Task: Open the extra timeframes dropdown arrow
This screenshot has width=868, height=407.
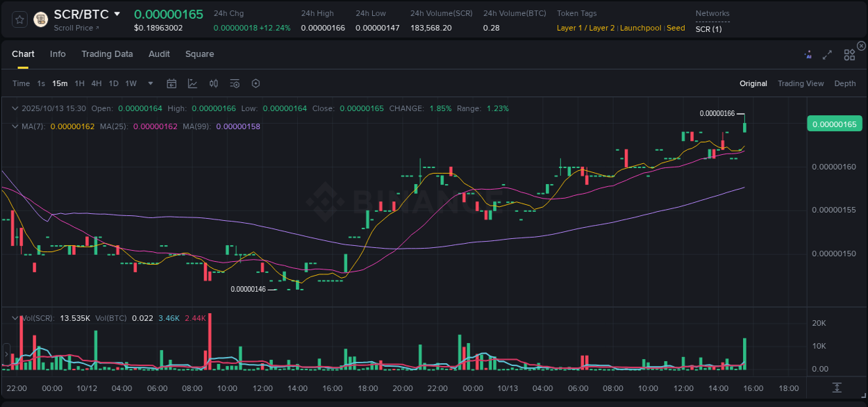Action: pyautogui.click(x=149, y=83)
